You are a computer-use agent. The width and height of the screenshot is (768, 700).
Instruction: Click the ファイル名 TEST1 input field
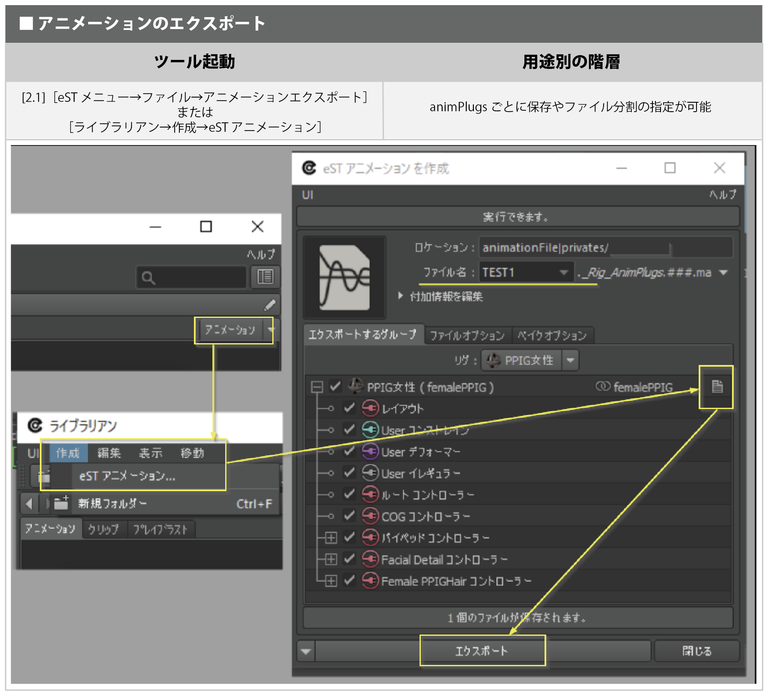click(518, 273)
